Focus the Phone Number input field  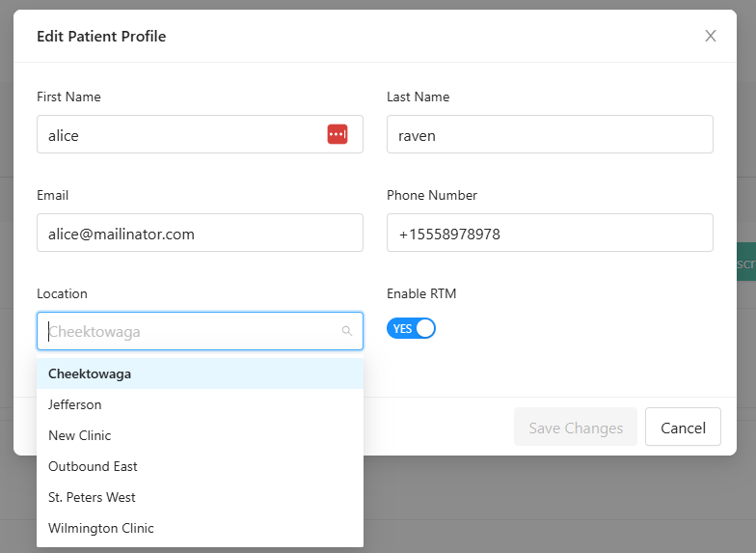(x=549, y=234)
